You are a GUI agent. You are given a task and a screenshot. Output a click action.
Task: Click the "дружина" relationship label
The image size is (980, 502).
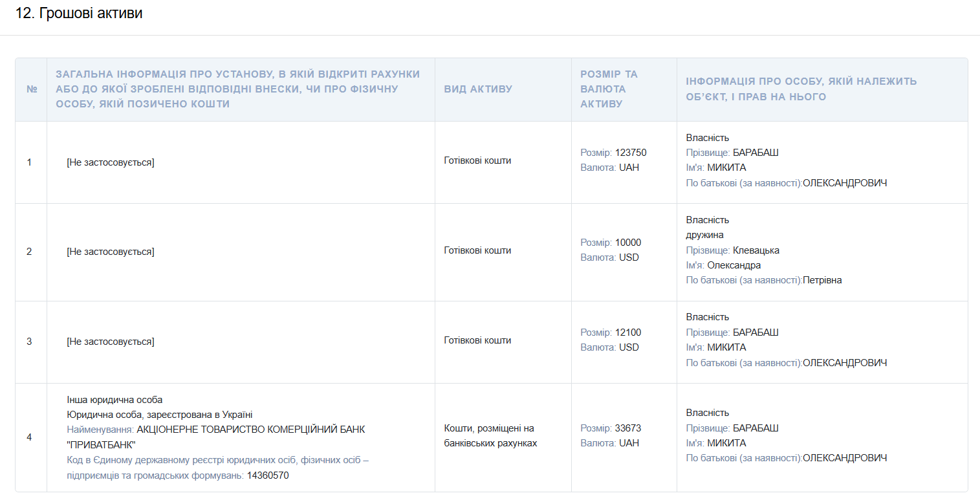(x=704, y=235)
